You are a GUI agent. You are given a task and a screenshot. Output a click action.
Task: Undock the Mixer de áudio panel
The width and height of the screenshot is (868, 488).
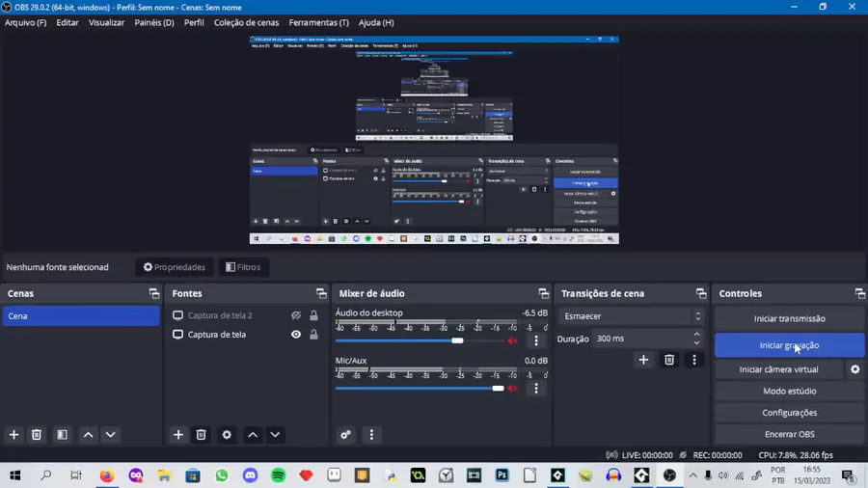click(x=544, y=294)
